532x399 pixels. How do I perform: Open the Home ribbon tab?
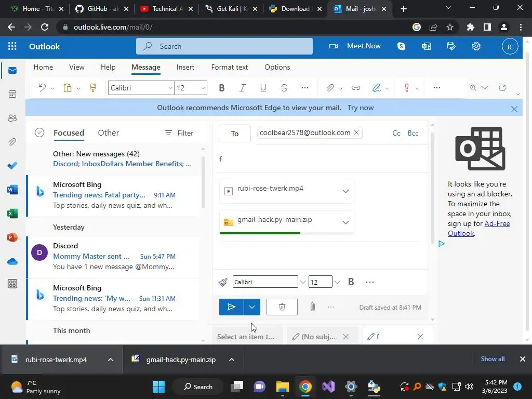click(x=43, y=67)
